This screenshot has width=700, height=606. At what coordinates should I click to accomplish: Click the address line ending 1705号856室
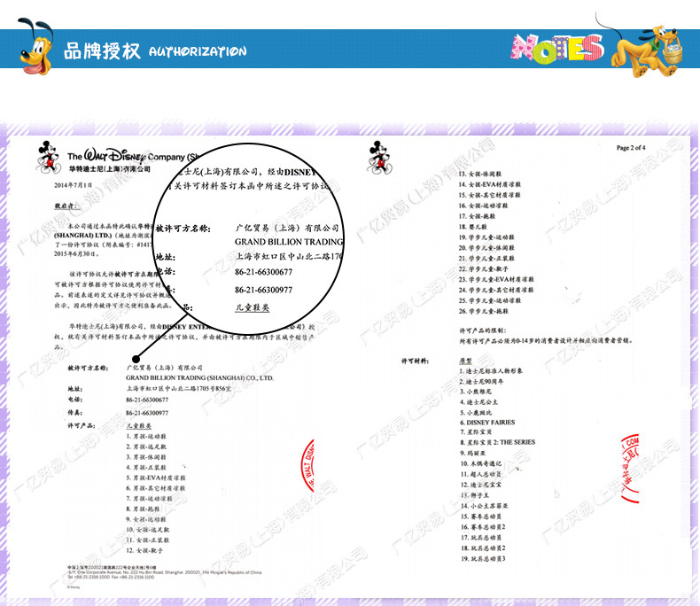(178, 388)
